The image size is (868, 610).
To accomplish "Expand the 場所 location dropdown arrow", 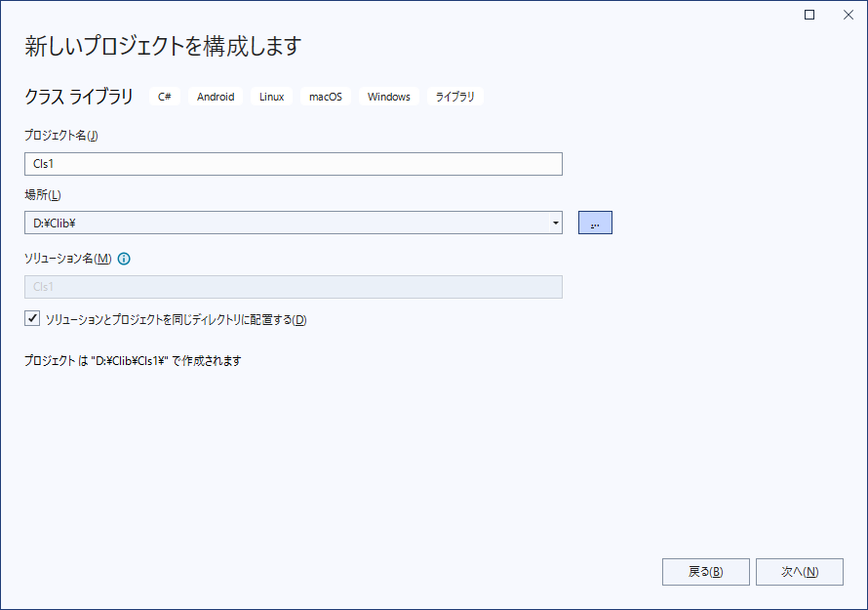I will pos(555,223).
